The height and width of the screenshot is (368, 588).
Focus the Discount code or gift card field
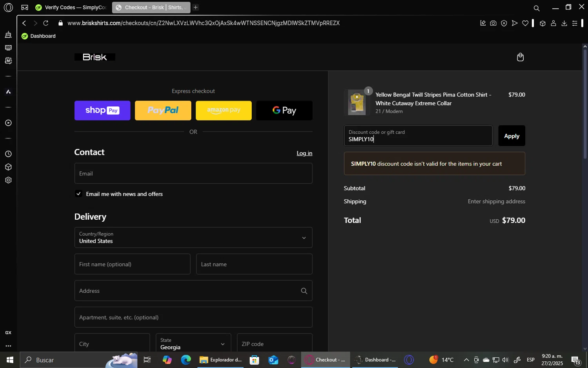tap(418, 136)
